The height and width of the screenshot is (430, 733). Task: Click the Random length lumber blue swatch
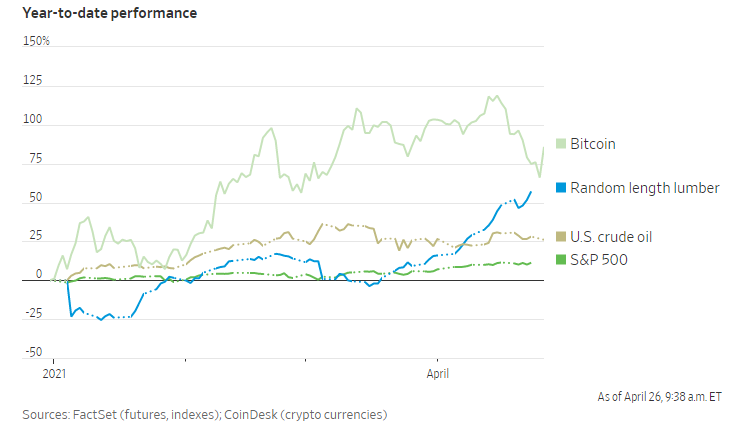560,188
